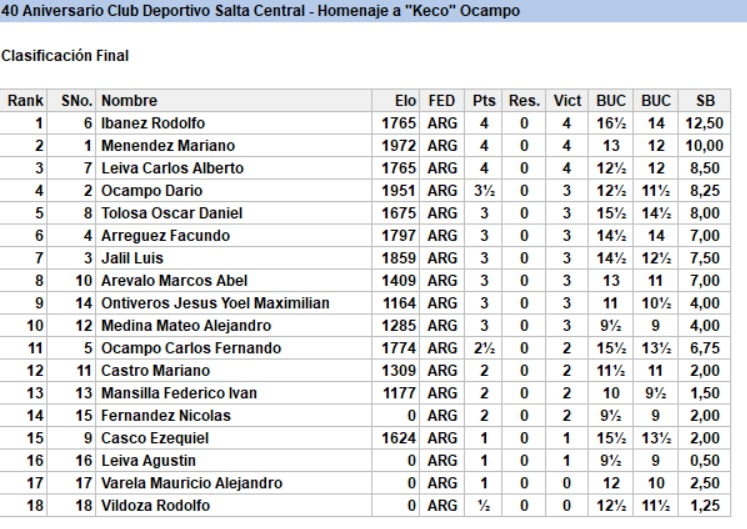
Task: Click the Clasificación Final heading
Action: 65,56
